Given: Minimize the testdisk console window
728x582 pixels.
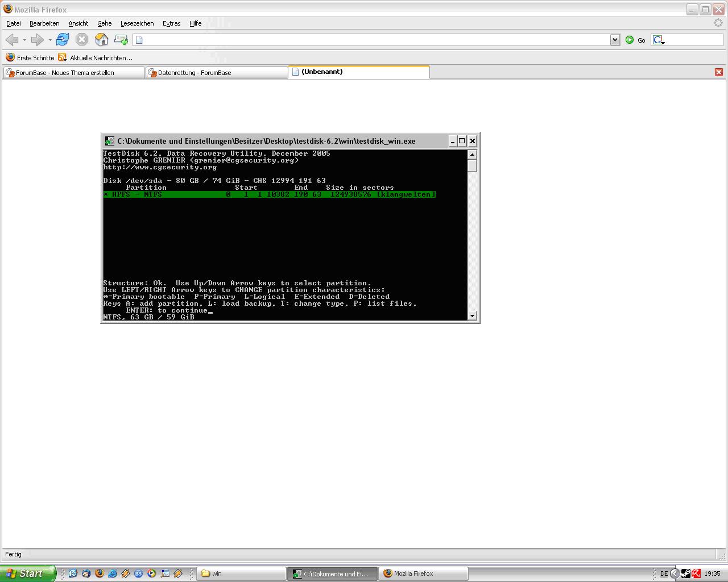Looking at the screenshot, I should [452, 141].
